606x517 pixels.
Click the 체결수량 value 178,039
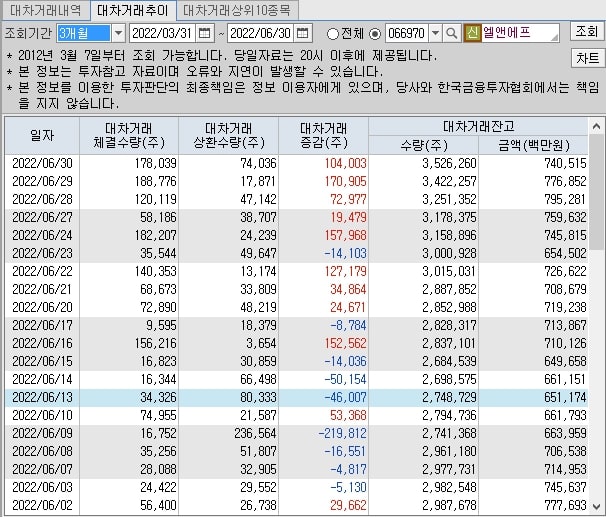156,163
